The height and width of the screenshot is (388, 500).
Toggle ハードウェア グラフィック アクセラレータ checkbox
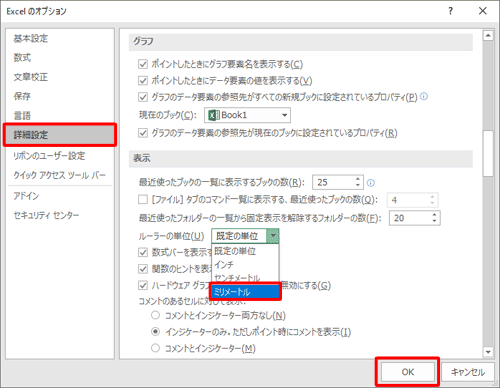[x=143, y=285]
